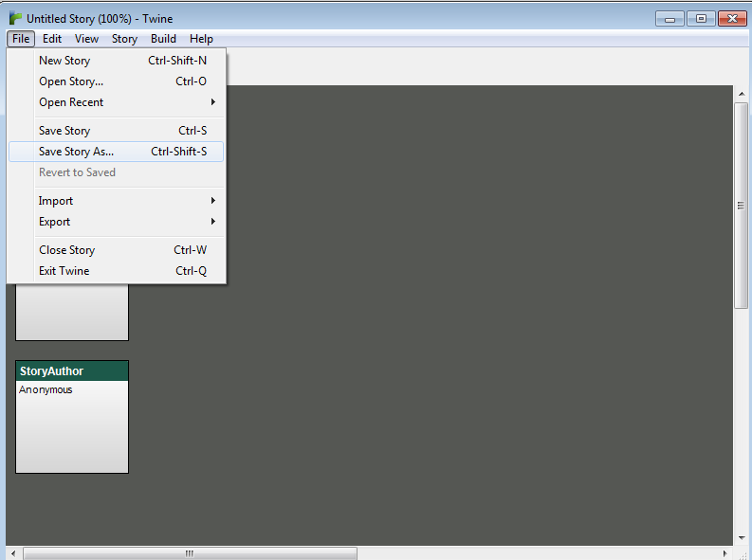Image resolution: width=752 pixels, height=560 pixels.
Task: Choose Close Story from the menu
Action: pyautogui.click(x=66, y=250)
